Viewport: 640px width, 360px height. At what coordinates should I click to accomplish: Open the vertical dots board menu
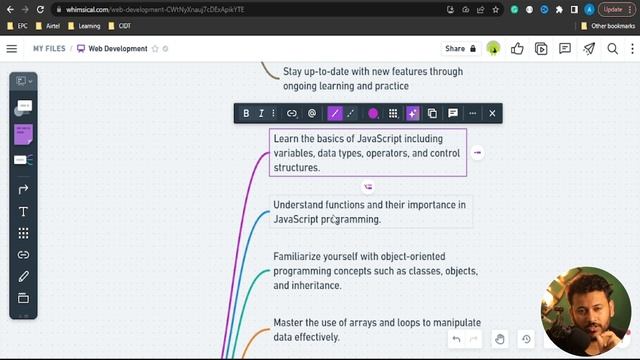(x=632, y=49)
